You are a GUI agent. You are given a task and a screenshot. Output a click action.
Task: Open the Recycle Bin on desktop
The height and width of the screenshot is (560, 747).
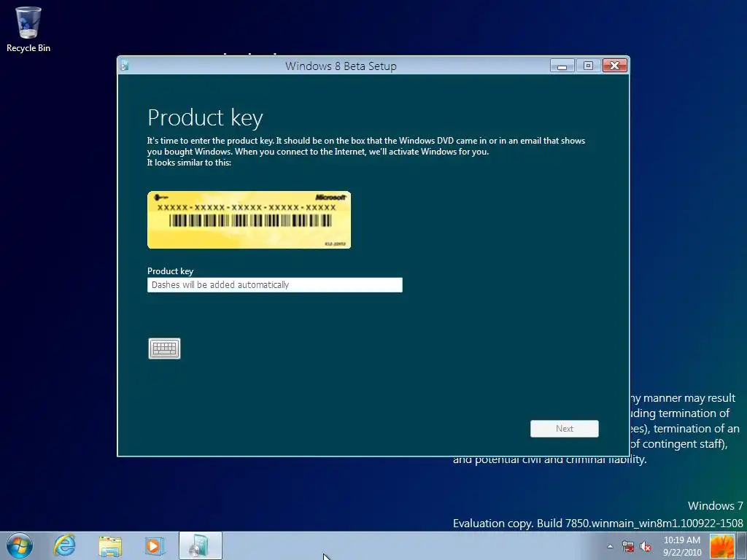pyautogui.click(x=28, y=28)
